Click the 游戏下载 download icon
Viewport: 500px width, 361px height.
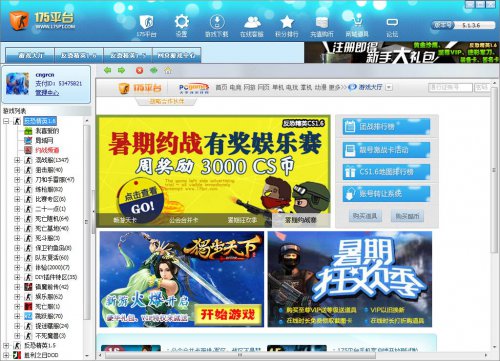[217, 22]
